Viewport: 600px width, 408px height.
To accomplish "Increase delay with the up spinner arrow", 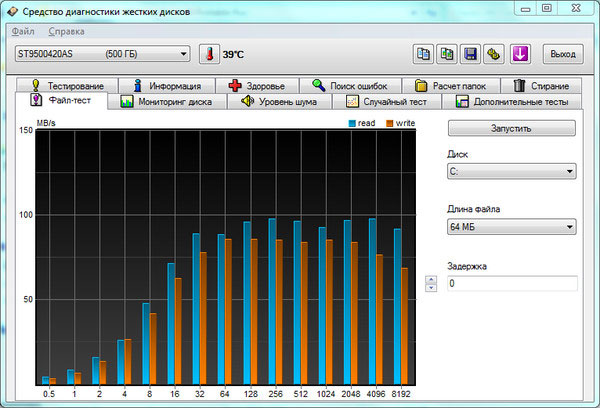I will [431, 280].
